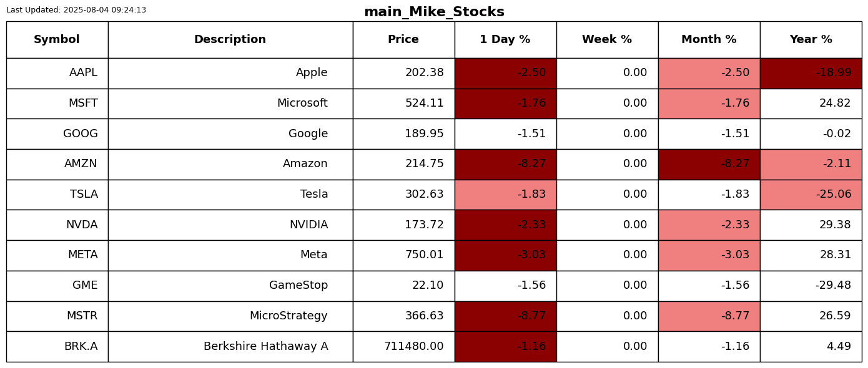Click the 1 Day % column header
Screen dimensions: 868x368
pyautogui.click(x=505, y=40)
